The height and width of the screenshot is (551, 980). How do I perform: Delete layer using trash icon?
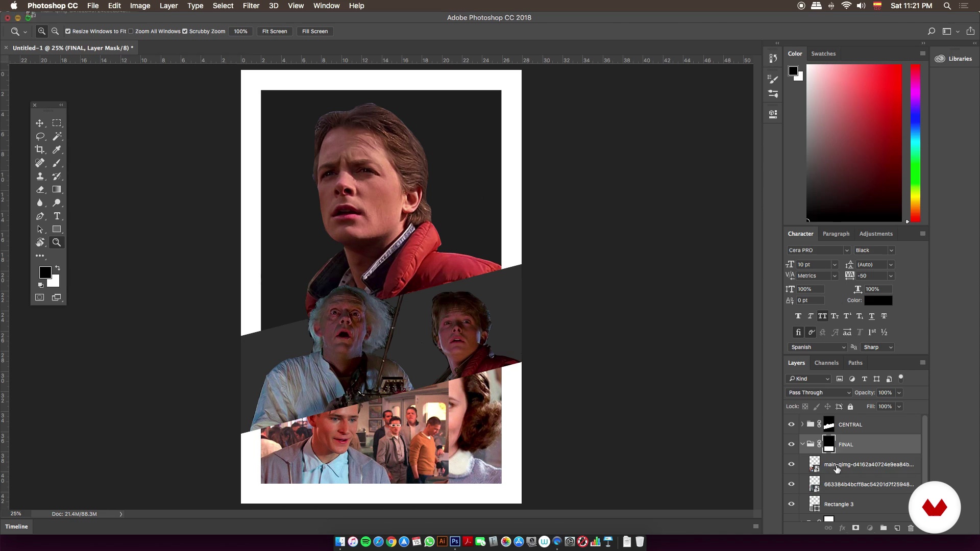click(911, 528)
